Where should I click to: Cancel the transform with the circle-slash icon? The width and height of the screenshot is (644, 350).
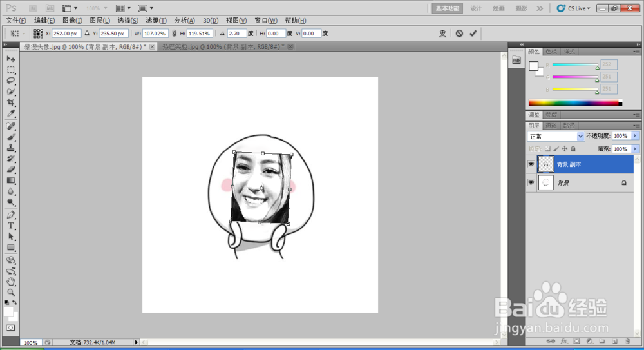click(459, 33)
